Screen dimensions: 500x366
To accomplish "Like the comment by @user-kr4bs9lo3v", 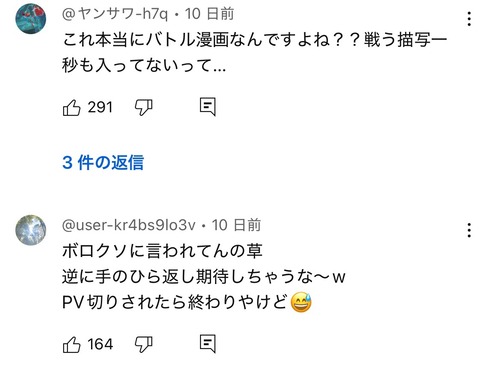I will [x=72, y=344].
